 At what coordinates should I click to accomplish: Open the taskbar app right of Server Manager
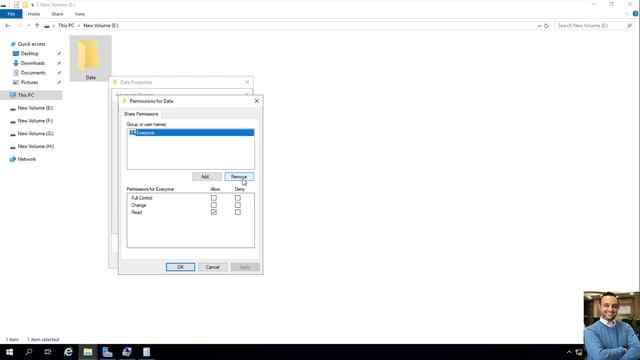pyautogui.click(x=127, y=352)
